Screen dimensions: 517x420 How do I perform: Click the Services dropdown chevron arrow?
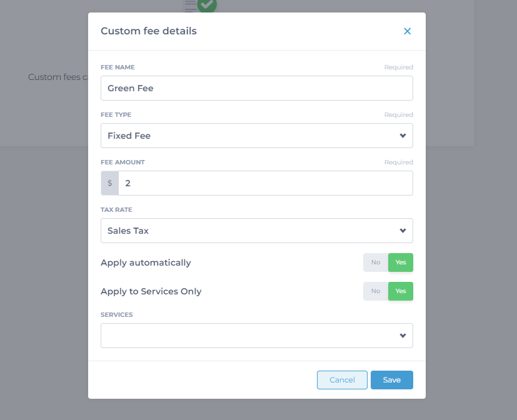pos(403,336)
